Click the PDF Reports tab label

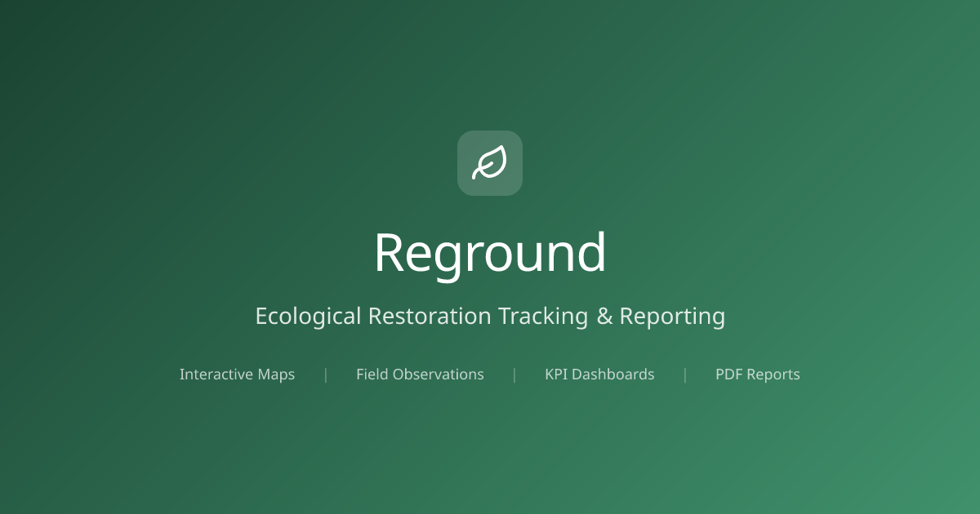click(x=758, y=374)
